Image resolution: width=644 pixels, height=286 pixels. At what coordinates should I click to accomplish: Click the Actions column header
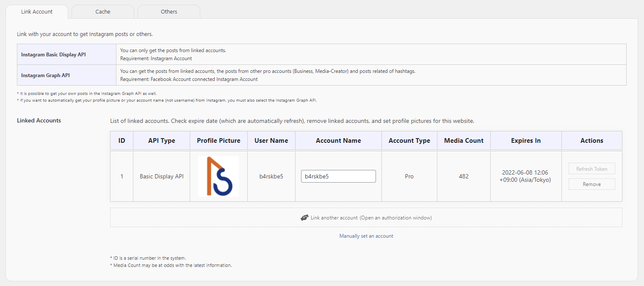pyautogui.click(x=592, y=141)
